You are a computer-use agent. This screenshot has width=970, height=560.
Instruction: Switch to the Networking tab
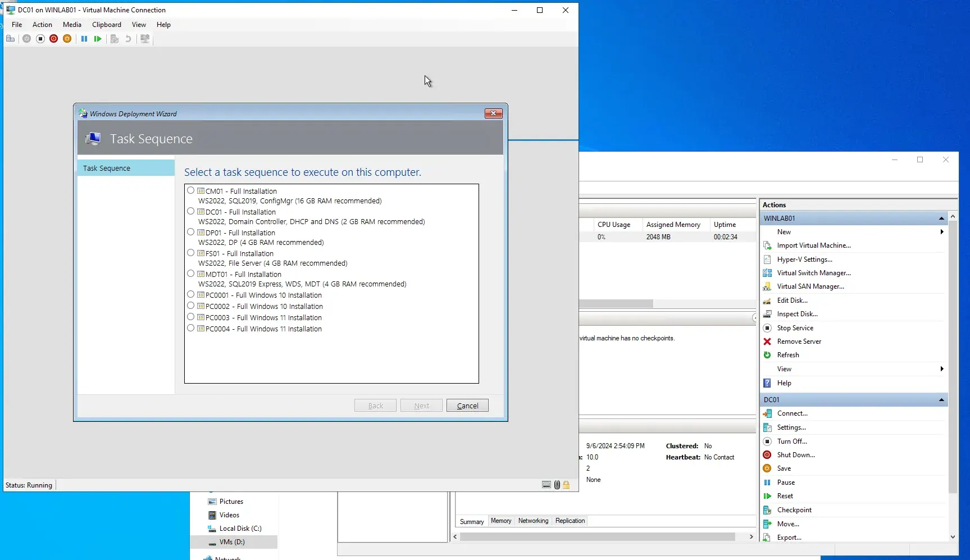(533, 521)
